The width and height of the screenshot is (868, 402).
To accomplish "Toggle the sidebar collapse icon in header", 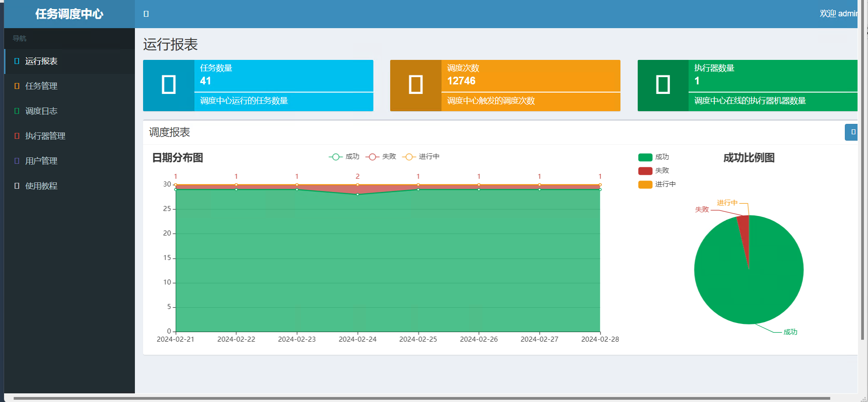I will click(x=146, y=14).
